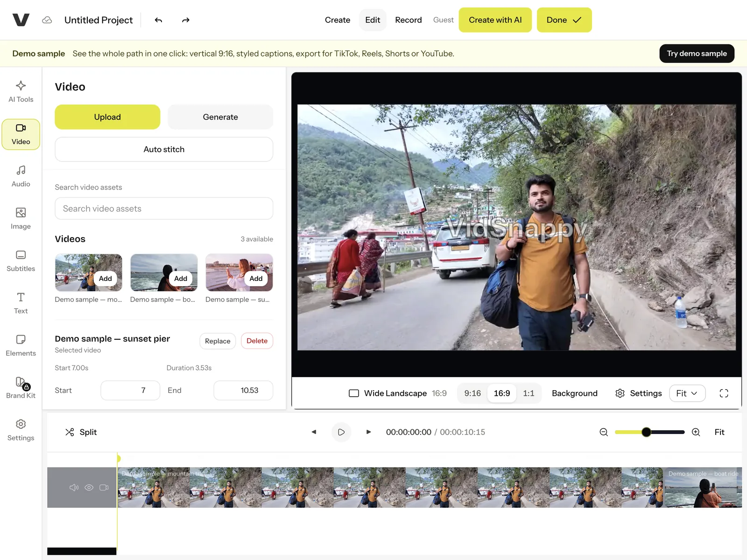Click the redo arrow
Viewport: 747px width, 560px height.
pos(185,20)
